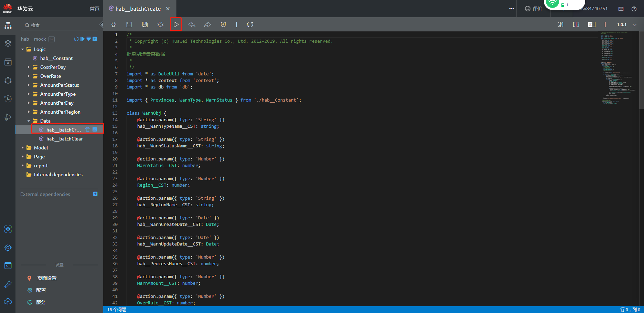This screenshot has height=313, width=644.
Task: Click the shield plus icon
Action: click(223, 24)
